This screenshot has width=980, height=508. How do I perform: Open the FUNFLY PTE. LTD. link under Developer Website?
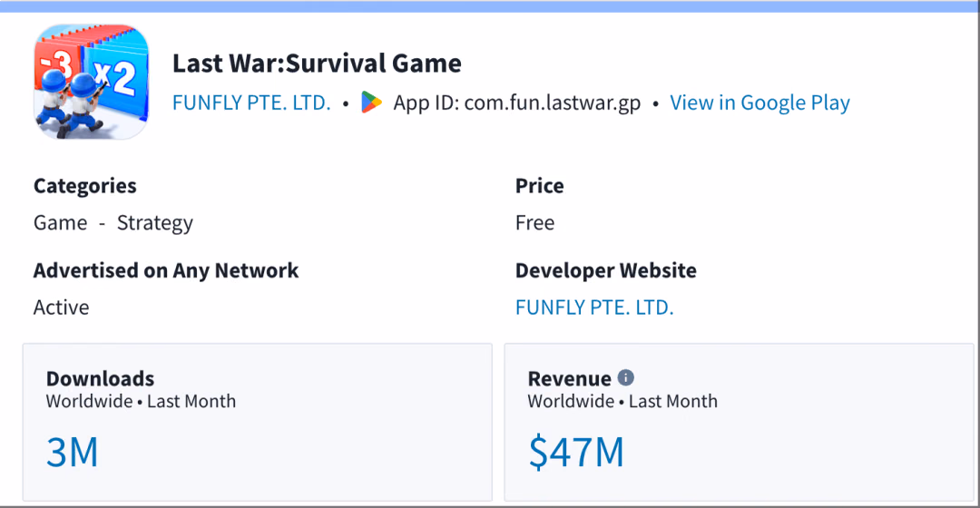pos(594,308)
